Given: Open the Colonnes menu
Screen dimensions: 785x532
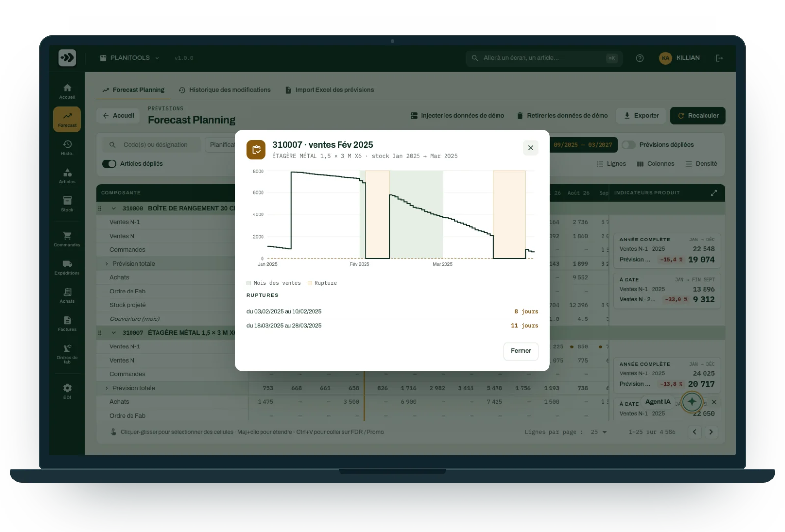Looking at the screenshot, I should tap(655, 164).
